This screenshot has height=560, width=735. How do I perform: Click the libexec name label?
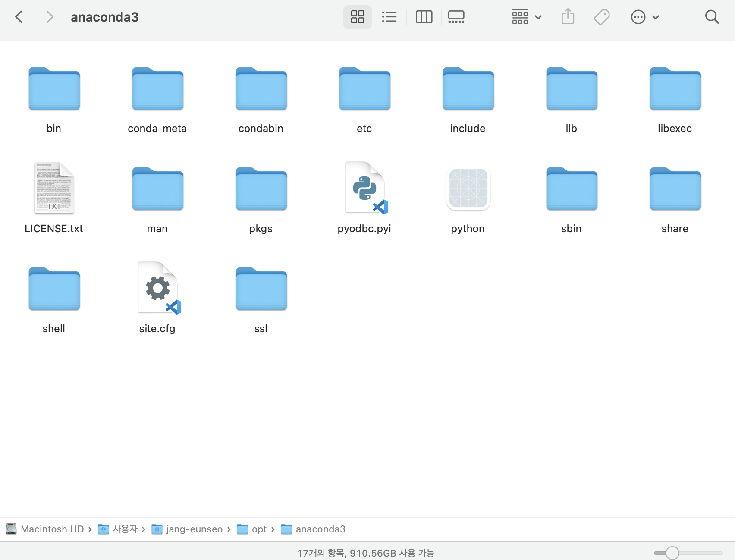tap(675, 129)
